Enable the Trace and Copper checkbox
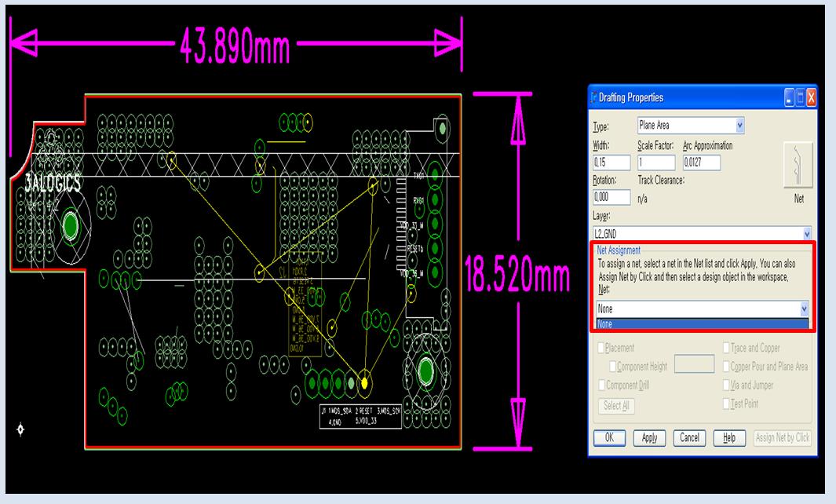Viewport: 836px width, 504px height. (727, 348)
